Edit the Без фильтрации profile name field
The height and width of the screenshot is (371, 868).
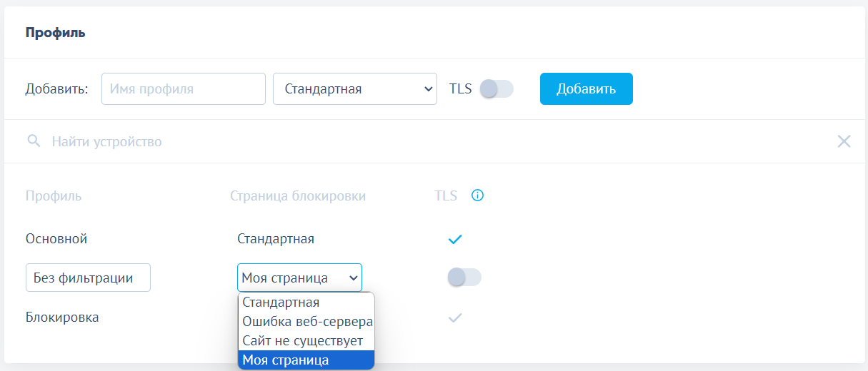88,278
